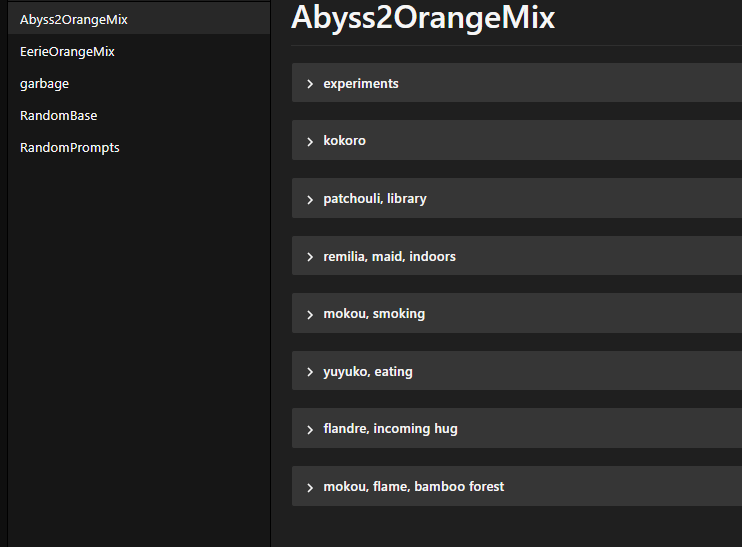Click the chevron arrow next to kokoro
Viewport: 742px width, 547px height.
(310, 141)
